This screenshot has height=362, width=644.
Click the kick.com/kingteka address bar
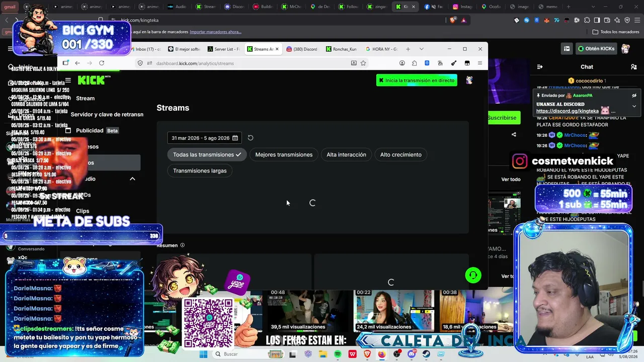(x=282, y=20)
